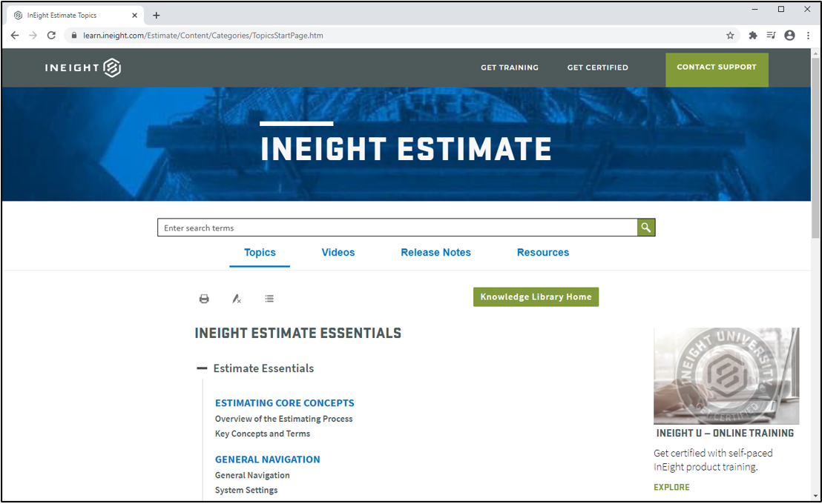Click the INEIGHT ESTIMATE ESSENTIALS heading

coord(297,334)
